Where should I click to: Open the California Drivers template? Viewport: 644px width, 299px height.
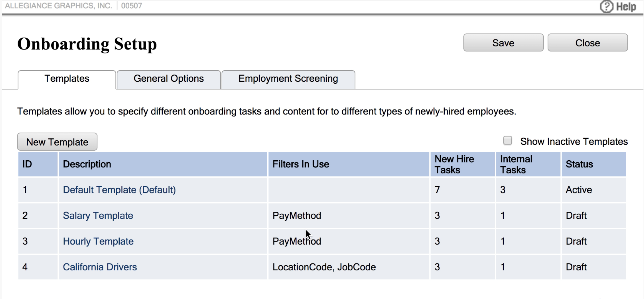(x=100, y=267)
